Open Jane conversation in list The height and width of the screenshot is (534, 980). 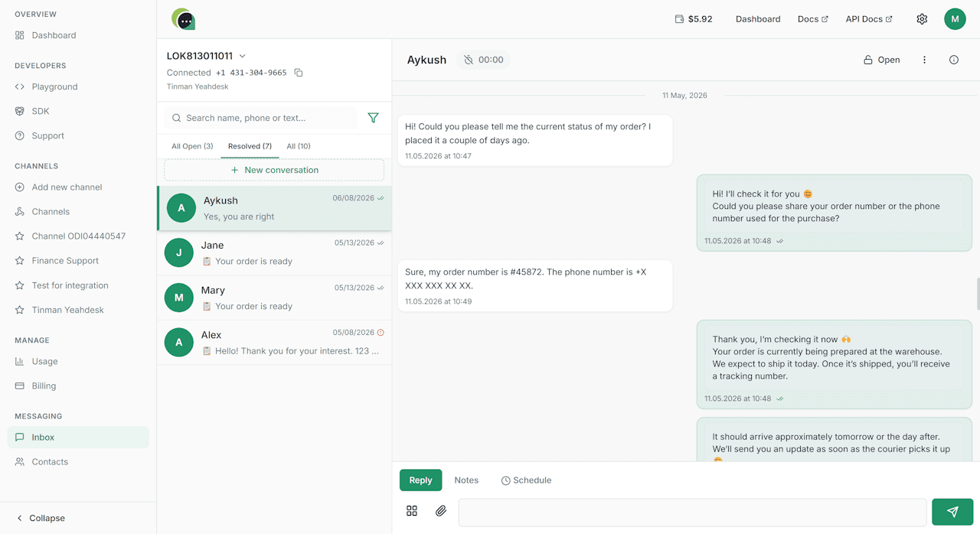tap(274, 253)
